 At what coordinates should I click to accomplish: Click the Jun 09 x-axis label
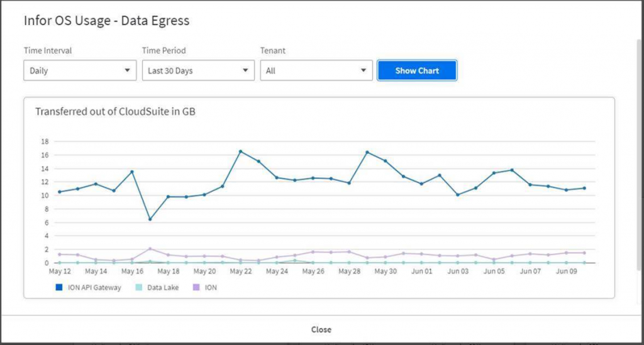pos(567,271)
